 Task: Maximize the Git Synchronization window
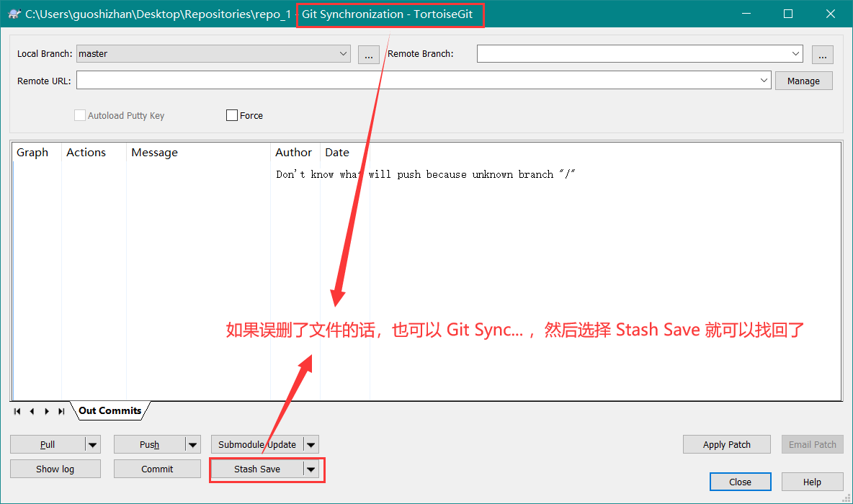(x=788, y=14)
